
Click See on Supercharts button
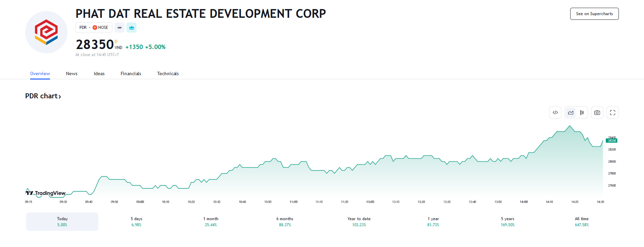click(x=594, y=14)
